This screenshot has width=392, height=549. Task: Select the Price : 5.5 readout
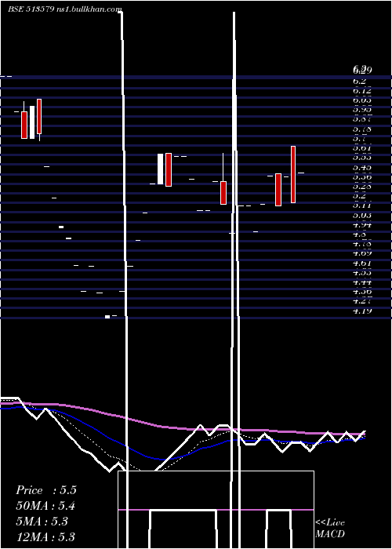point(45,490)
